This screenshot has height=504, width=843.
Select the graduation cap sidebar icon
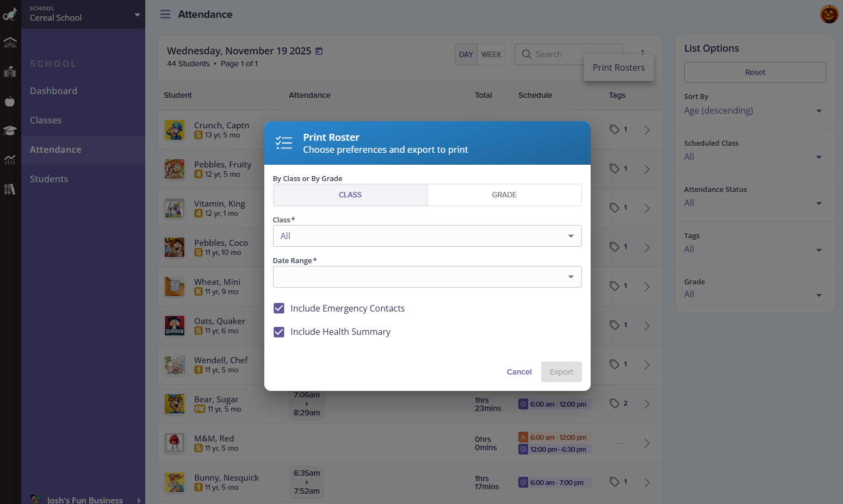(10, 130)
